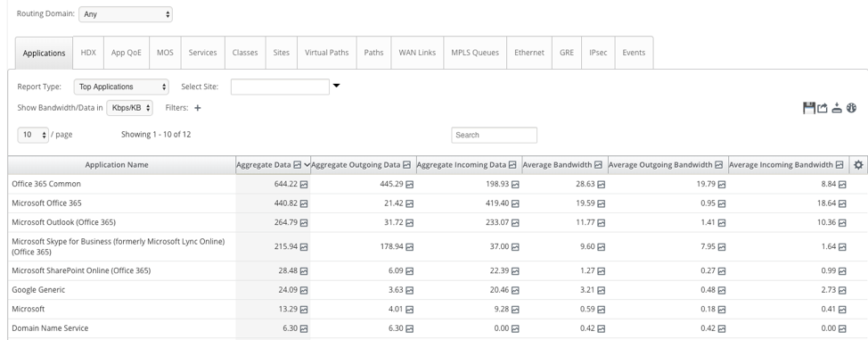Select the Google Generic row name
The image size is (868, 340).
click(x=38, y=290)
